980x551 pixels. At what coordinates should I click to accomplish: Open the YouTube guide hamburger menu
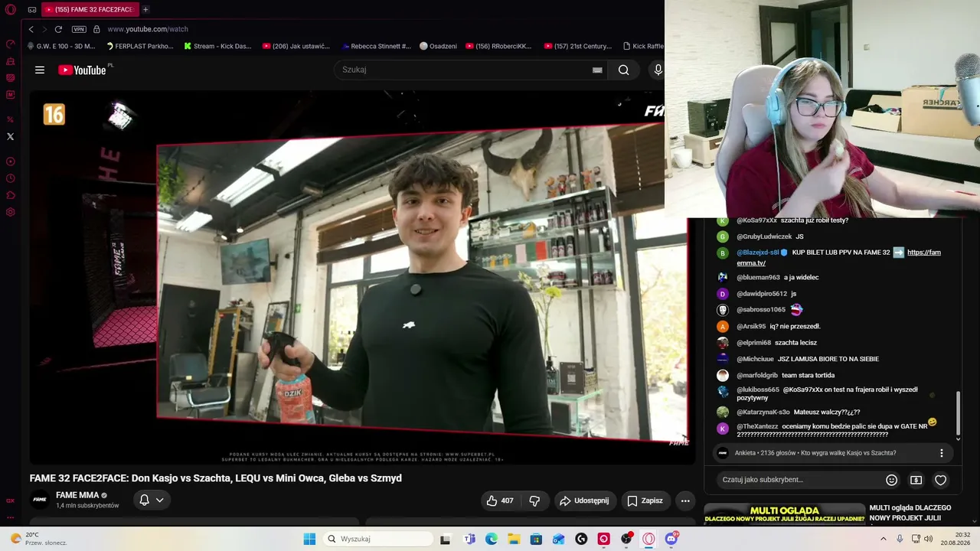(40, 70)
